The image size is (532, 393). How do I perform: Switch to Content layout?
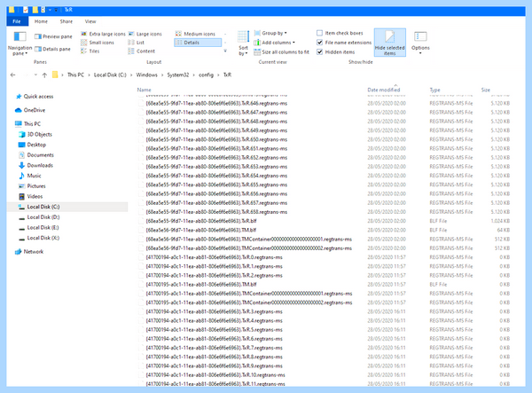click(x=142, y=51)
